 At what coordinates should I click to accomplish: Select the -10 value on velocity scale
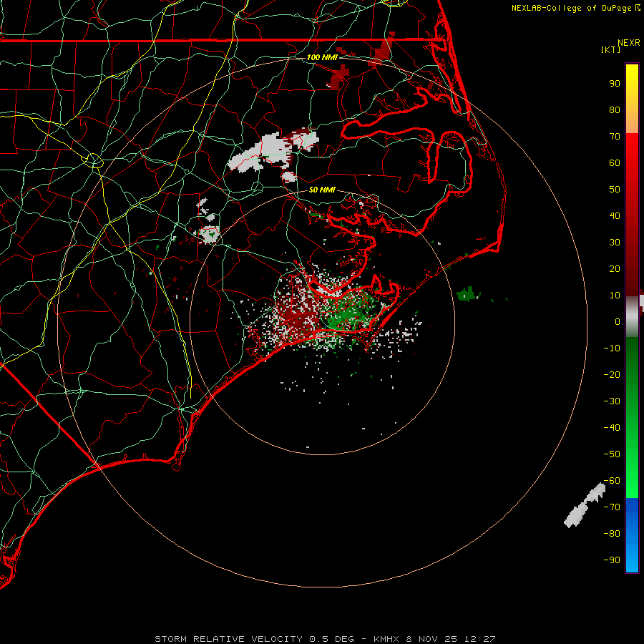click(x=612, y=348)
